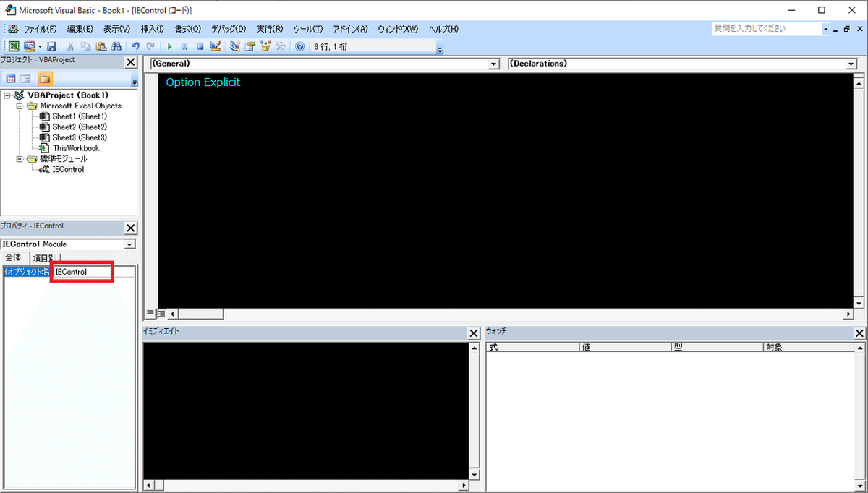Screen dimensions: 868x493
Task: Close the ウォッチ window
Action: (x=859, y=333)
